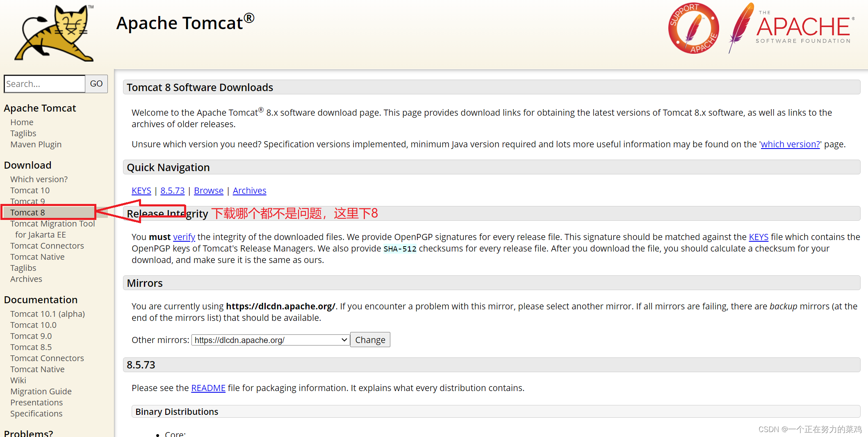Go to Maven Plugin page
This screenshot has height=437, width=868.
click(36, 144)
